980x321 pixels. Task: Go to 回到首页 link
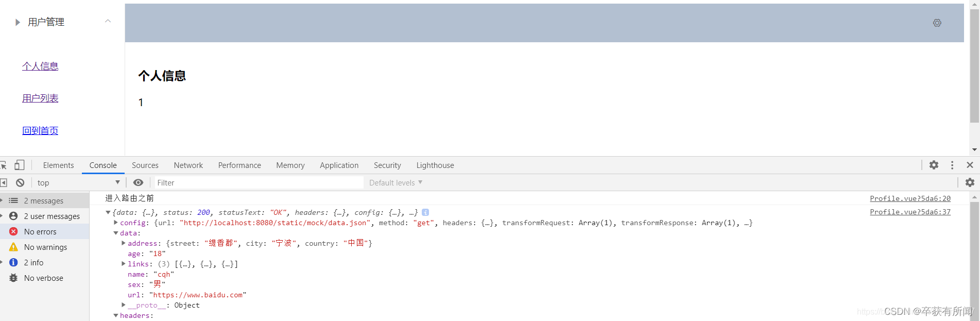(40, 130)
